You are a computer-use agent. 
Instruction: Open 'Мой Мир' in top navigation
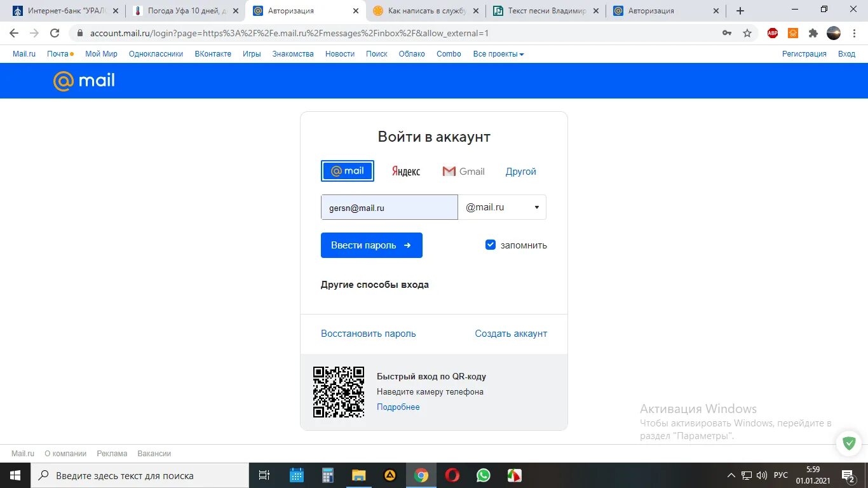(101, 54)
